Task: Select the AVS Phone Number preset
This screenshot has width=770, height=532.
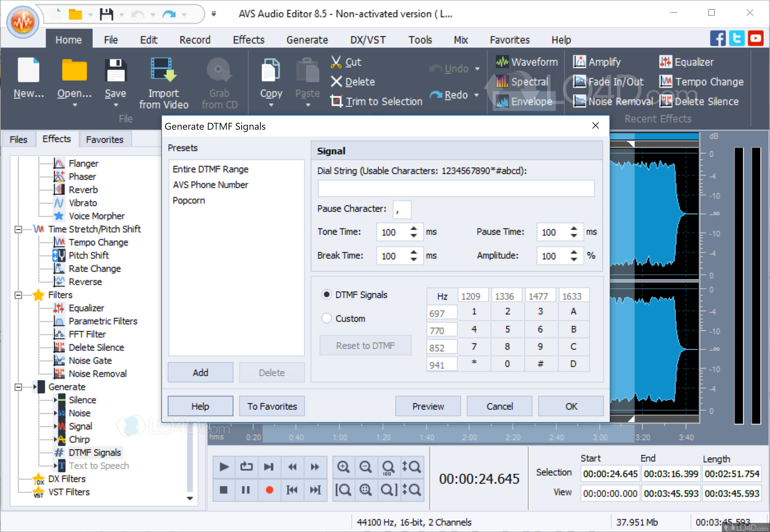Action: [x=211, y=185]
